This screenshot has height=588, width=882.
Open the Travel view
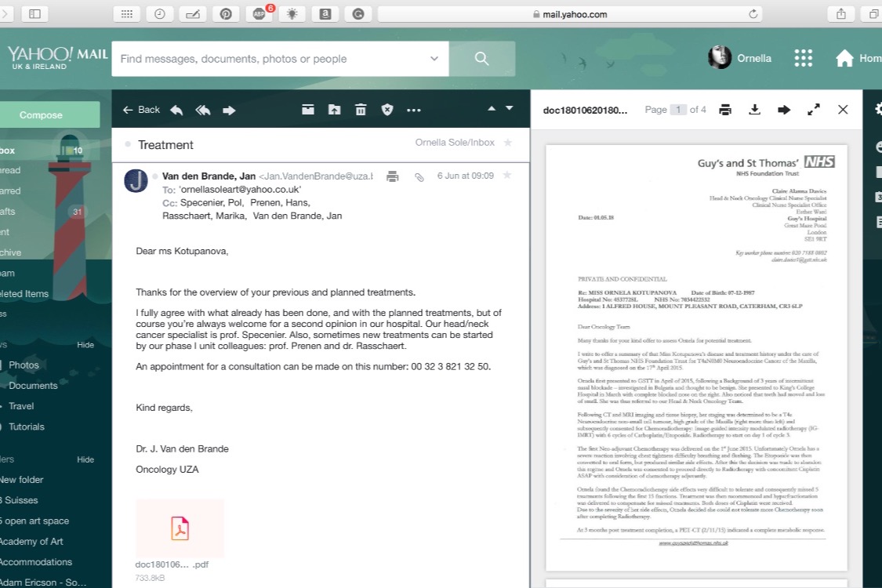click(x=21, y=406)
